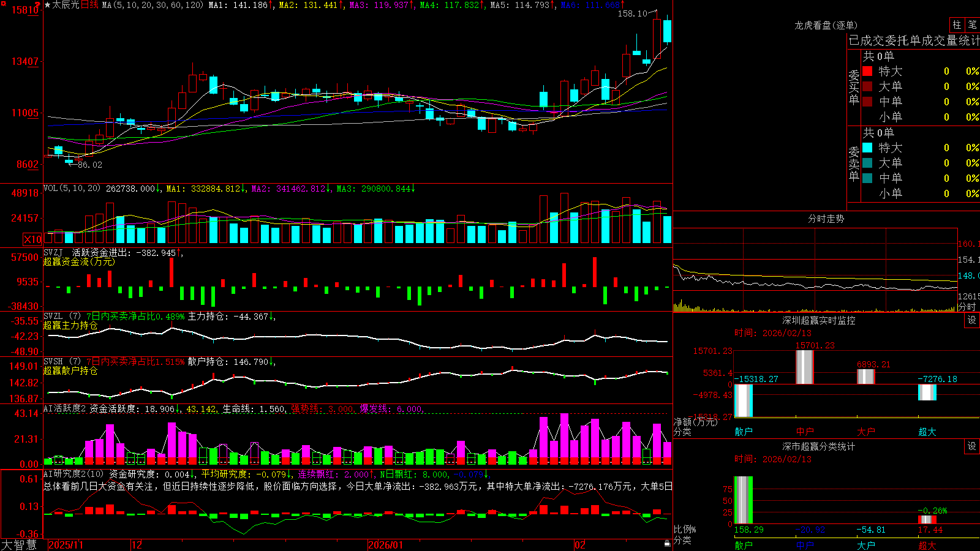Click the 超大 bar valued -7276.18
The width and height of the screenshot is (980, 551).
click(927, 392)
